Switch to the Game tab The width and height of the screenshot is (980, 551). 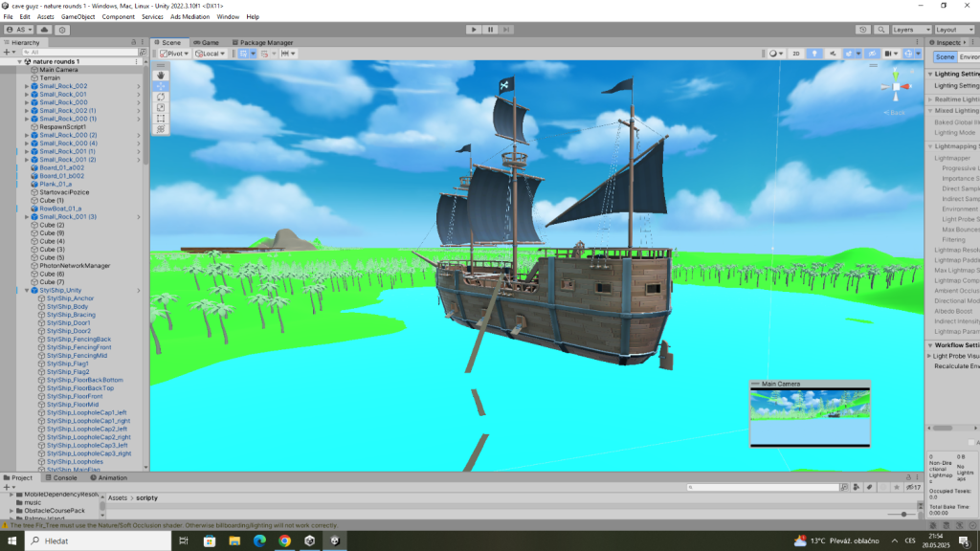click(207, 42)
